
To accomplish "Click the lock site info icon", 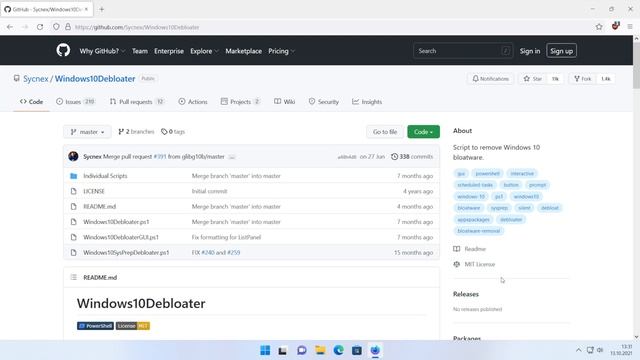I will pos(68,27).
